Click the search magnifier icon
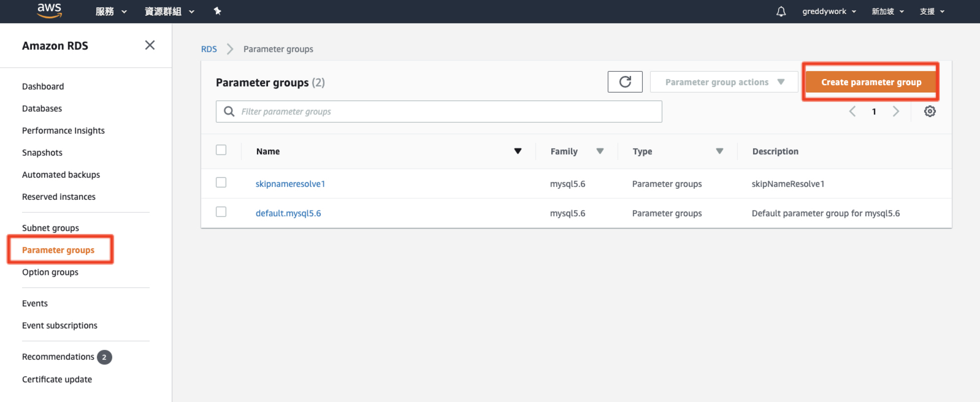Screen dimensions: 980x402 [x=229, y=112]
